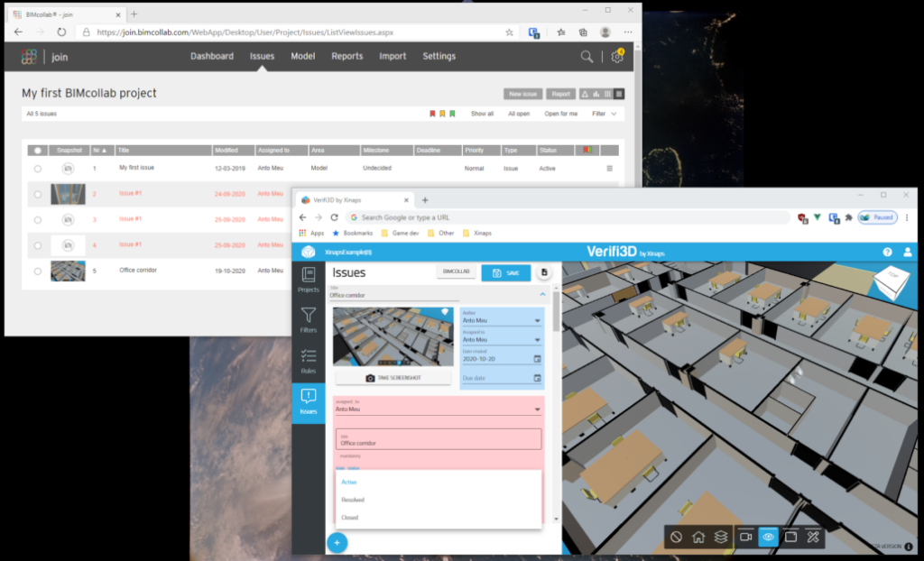
Task: Add a new issue with the plus button
Action: (x=337, y=543)
